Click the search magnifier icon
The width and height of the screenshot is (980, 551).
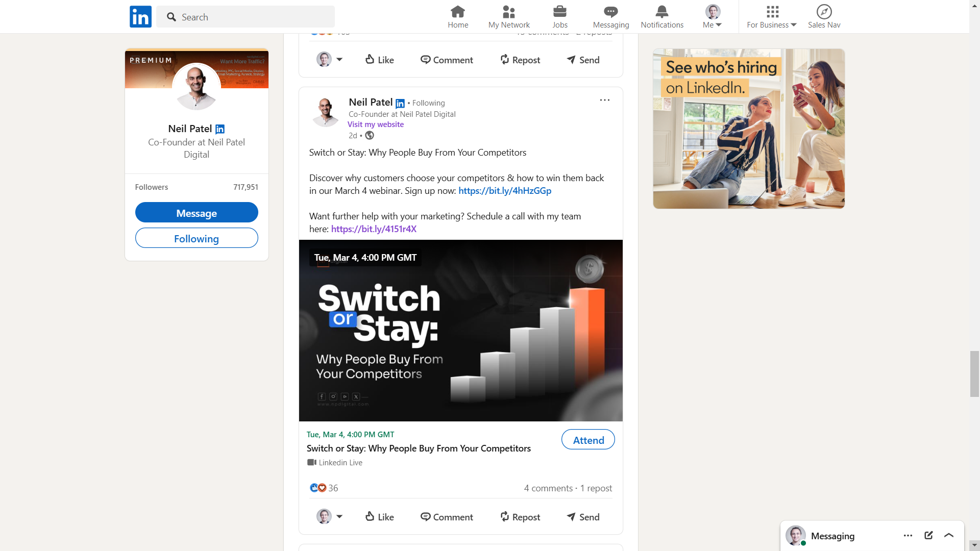(x=171, y=17)
